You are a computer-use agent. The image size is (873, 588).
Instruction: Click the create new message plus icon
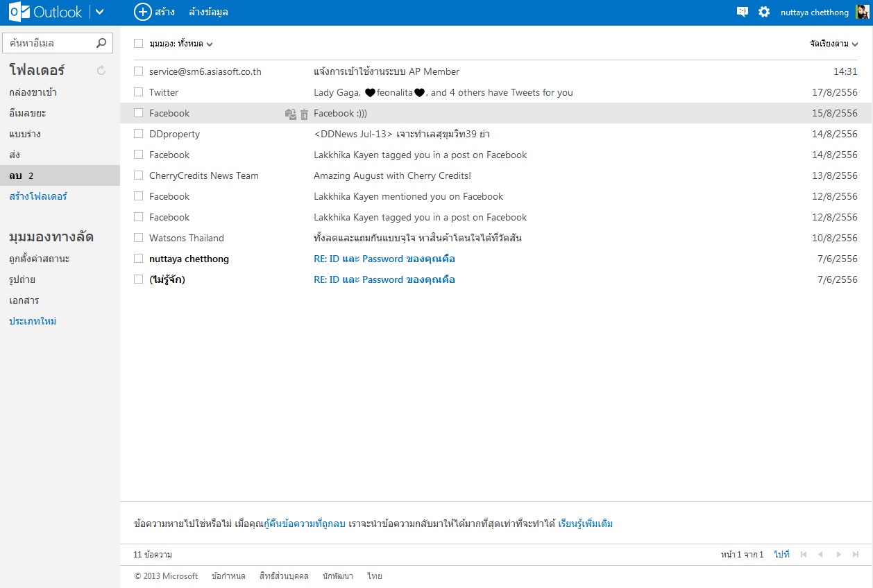pos(143,12)
